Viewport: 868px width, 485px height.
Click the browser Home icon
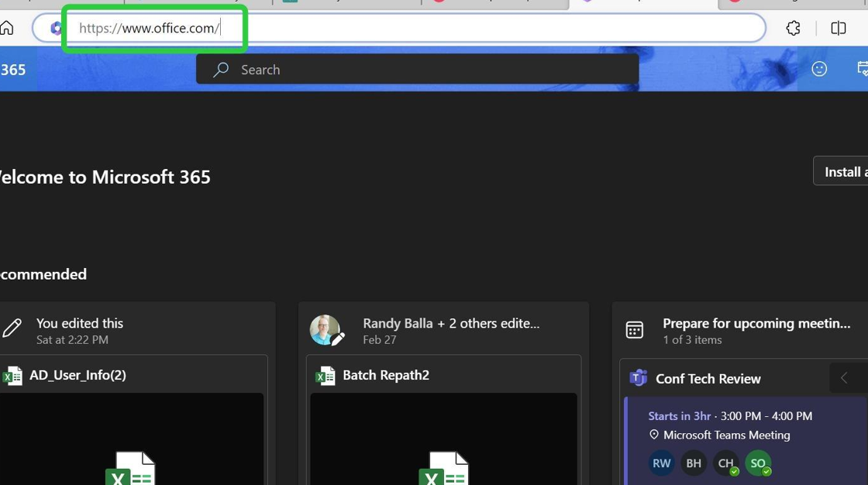(7, 29)
